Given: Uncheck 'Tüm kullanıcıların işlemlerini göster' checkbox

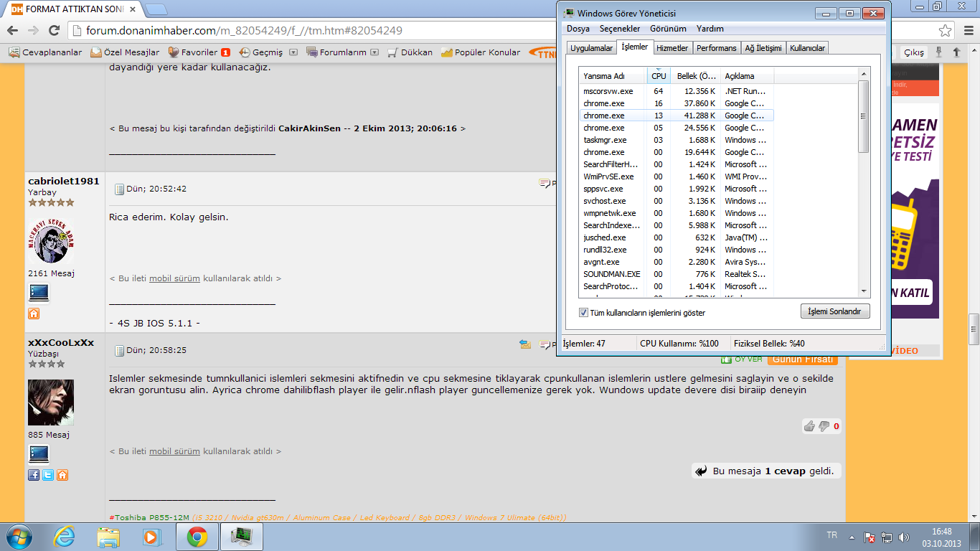Looking at the screenshot, I should [x=583, y=313].
